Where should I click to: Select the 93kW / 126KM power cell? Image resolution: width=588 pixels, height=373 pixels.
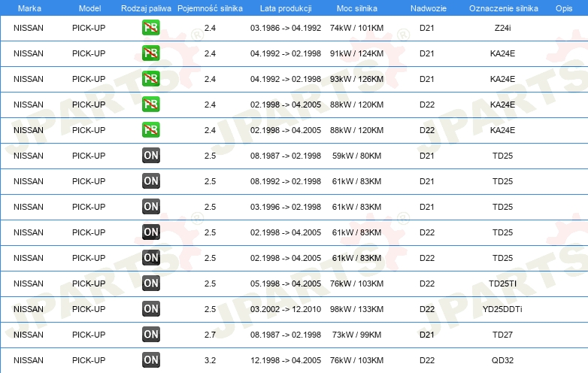(356, 79)
